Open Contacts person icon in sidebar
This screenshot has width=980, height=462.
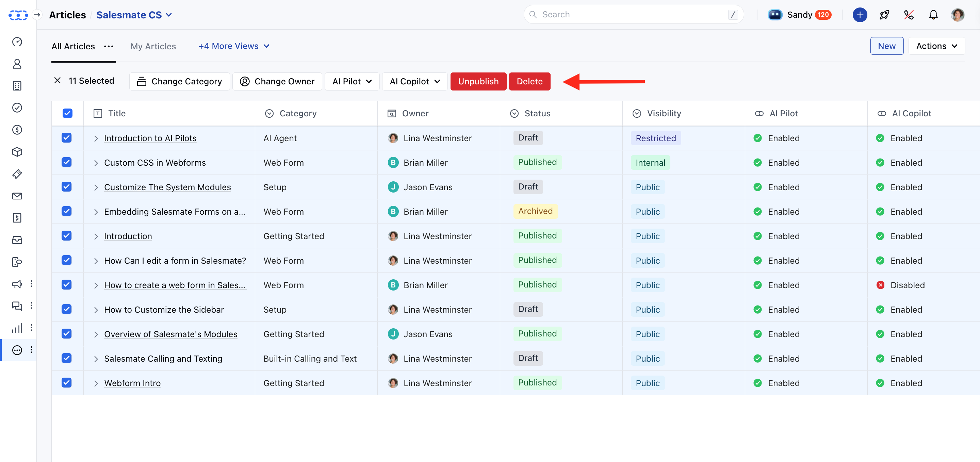click(17, 64)
